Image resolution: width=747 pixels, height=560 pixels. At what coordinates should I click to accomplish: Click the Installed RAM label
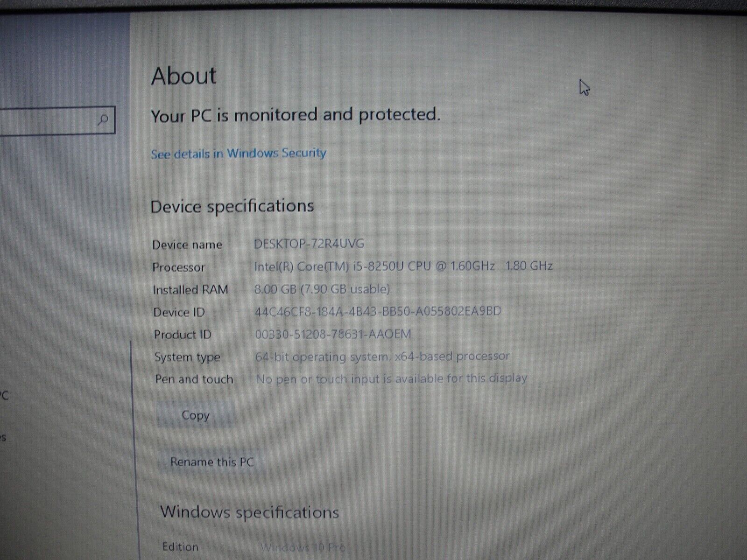coord(190,290)
